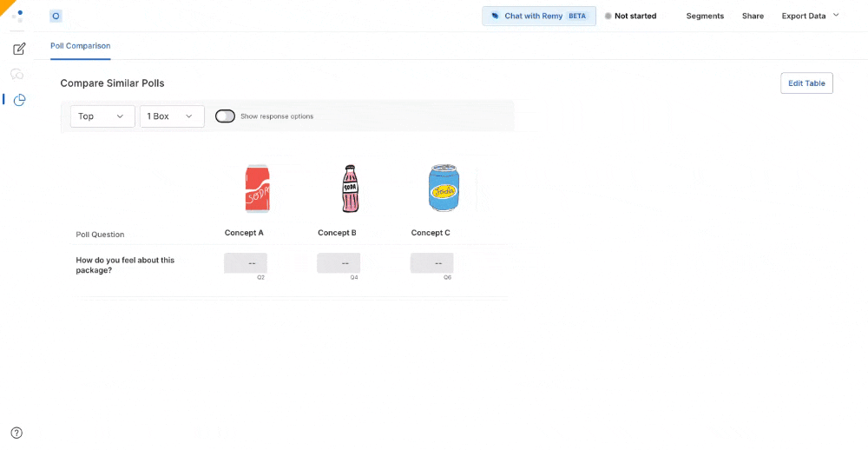Screen dimensions: 868x450
Task: Open the chat bubbles sidebar icon
Action: [17, 75]
